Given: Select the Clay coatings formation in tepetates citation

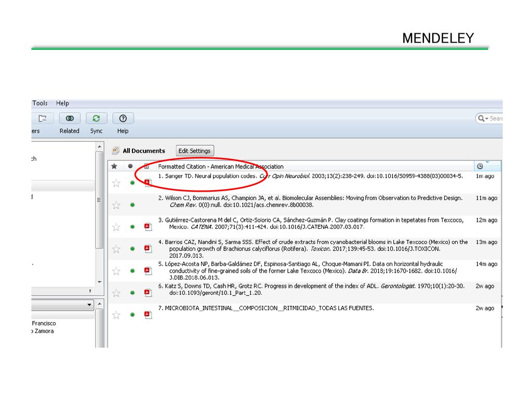Looking at the screenshot, I should click(311, 223).
